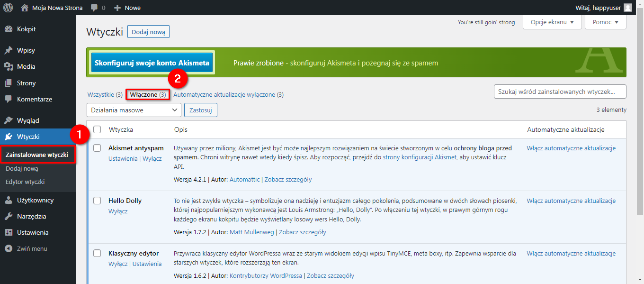Click the Media library icon

[x=9, y=66]
